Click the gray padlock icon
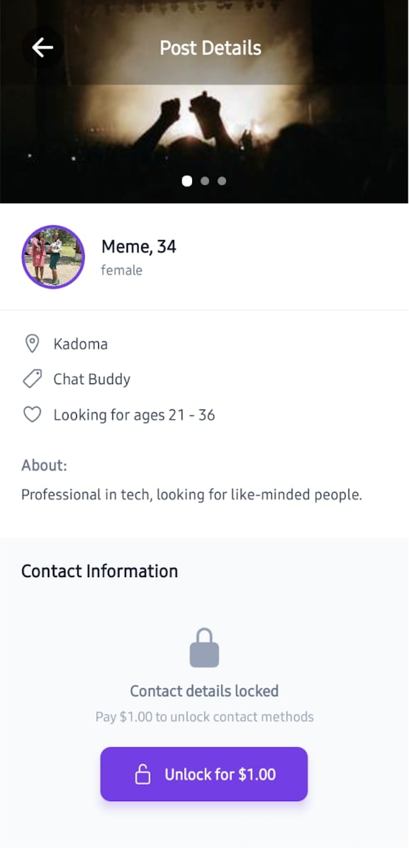409x868 pixels. point(204,648)
